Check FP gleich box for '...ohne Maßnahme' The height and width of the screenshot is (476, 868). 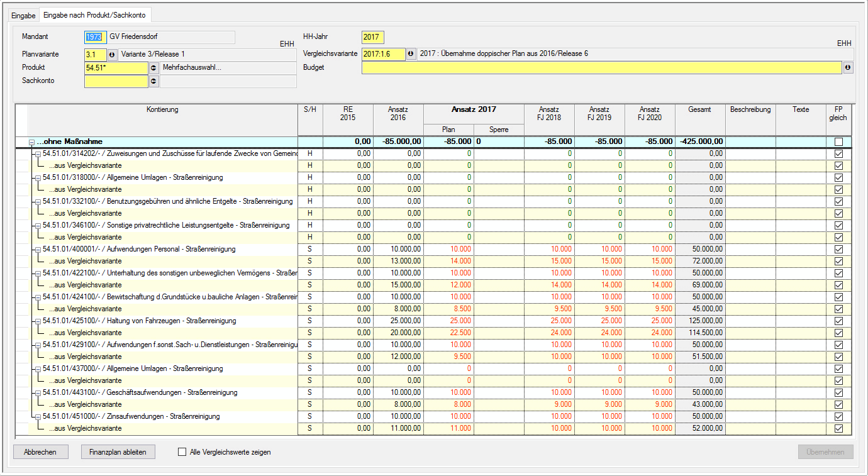pyautogui.click(x=838, y=141)
